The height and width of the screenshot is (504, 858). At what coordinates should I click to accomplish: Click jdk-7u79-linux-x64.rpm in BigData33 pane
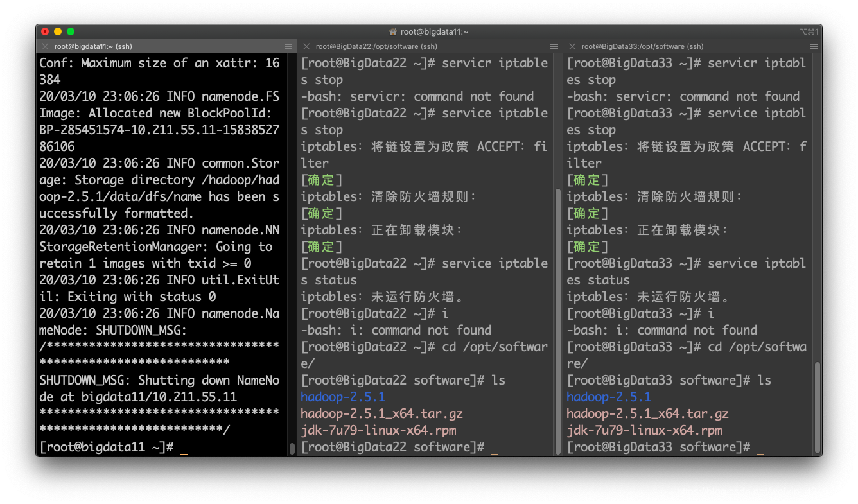click(x=644, y=430)
